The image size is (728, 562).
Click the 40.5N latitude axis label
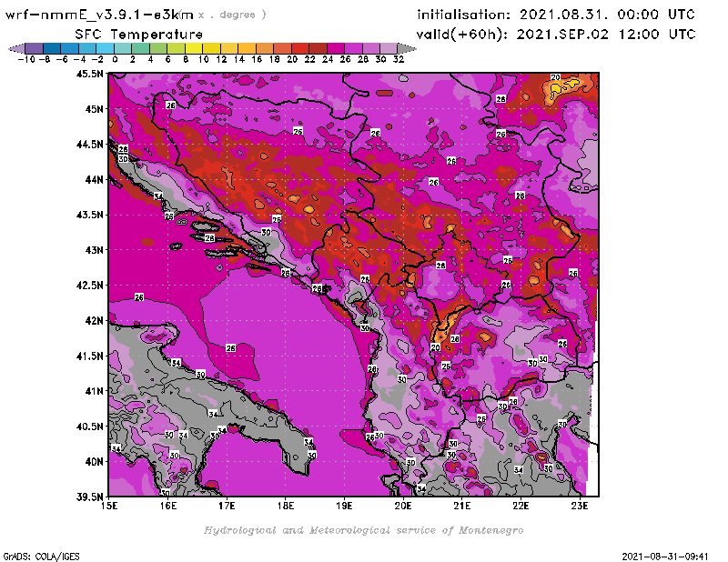tap(89, 427)
